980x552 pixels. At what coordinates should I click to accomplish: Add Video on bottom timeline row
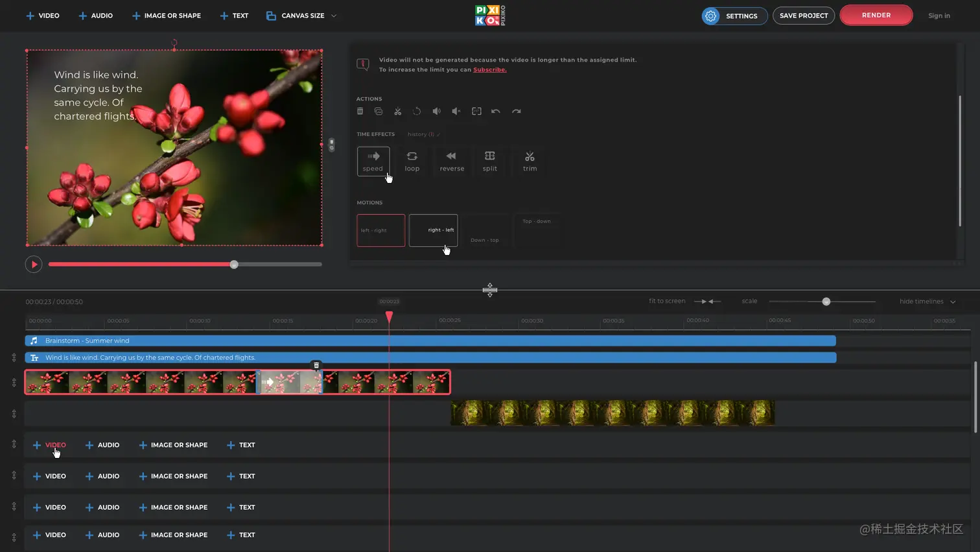point(49,535)
